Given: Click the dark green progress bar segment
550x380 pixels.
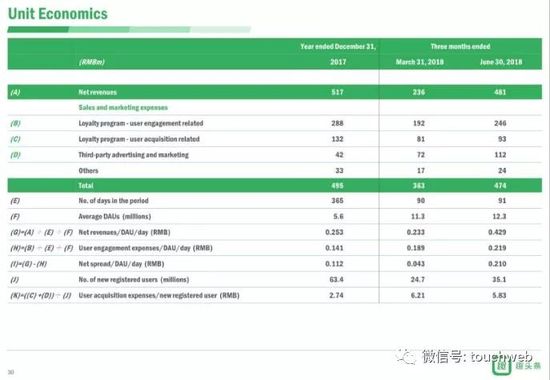Looking at the screenshot, I should 38,29.
